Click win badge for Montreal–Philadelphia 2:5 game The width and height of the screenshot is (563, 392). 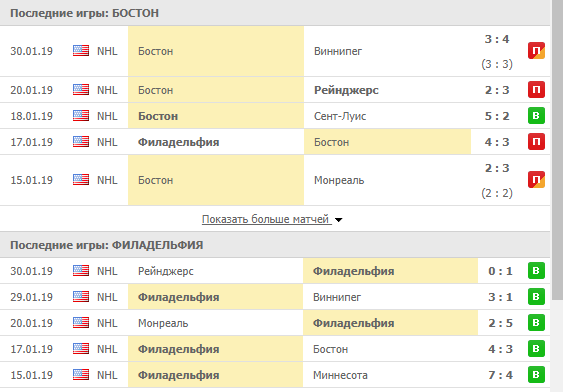point(536,323)
